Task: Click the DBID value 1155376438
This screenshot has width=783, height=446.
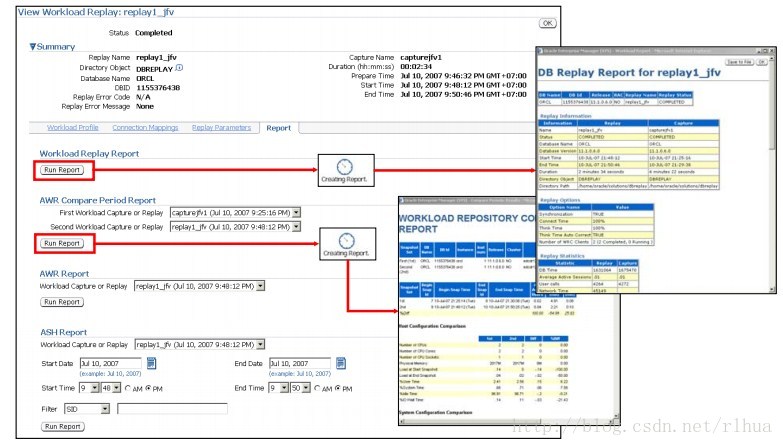Action: pyautogui.click(x=158, y=87)
